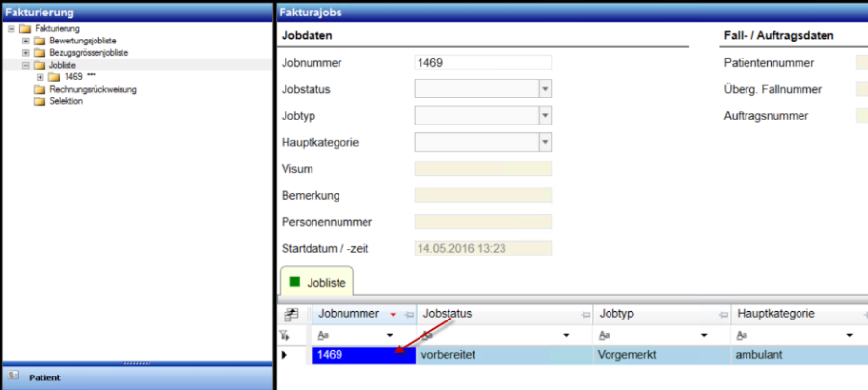The image size is (868, 390).
Task: Sort by the Hauptkategorie column header
Action: click(775, 314)
